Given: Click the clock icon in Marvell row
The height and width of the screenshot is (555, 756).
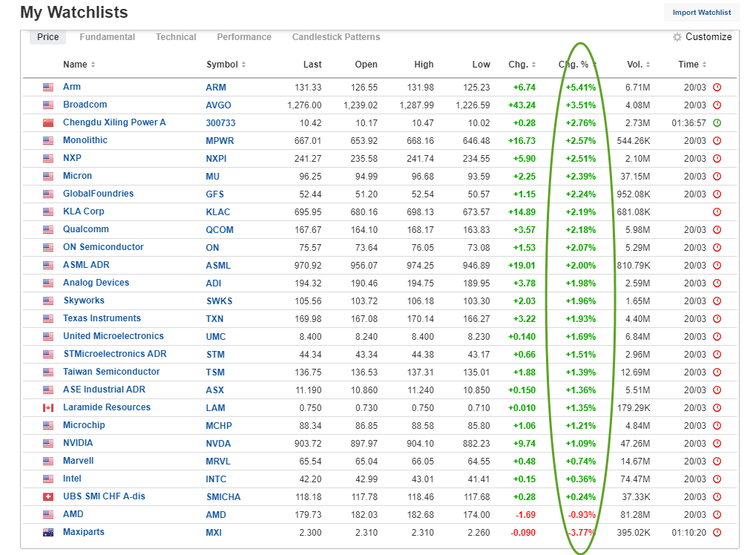Looking at the screenshot, I should coord(717,461).
